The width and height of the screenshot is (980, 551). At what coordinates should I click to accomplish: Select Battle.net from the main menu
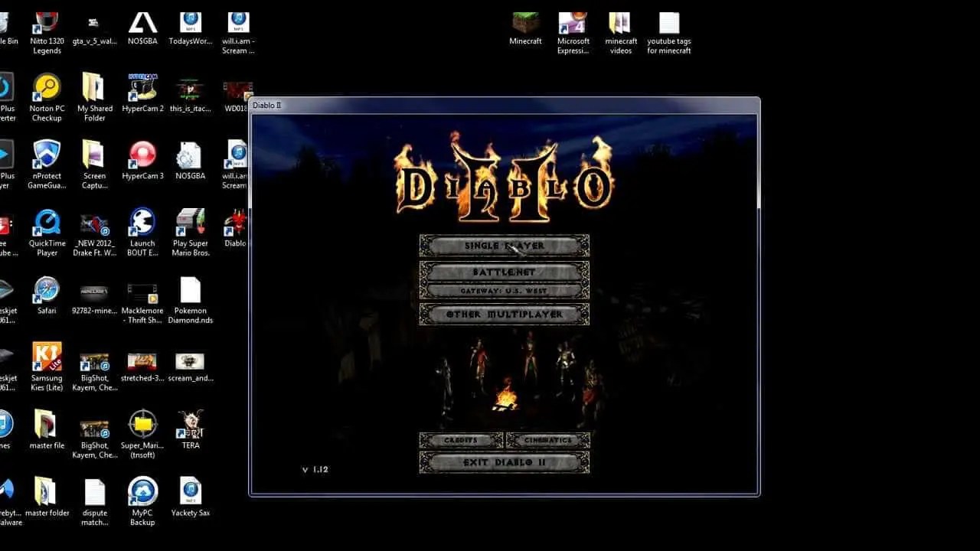pos(503,272)
